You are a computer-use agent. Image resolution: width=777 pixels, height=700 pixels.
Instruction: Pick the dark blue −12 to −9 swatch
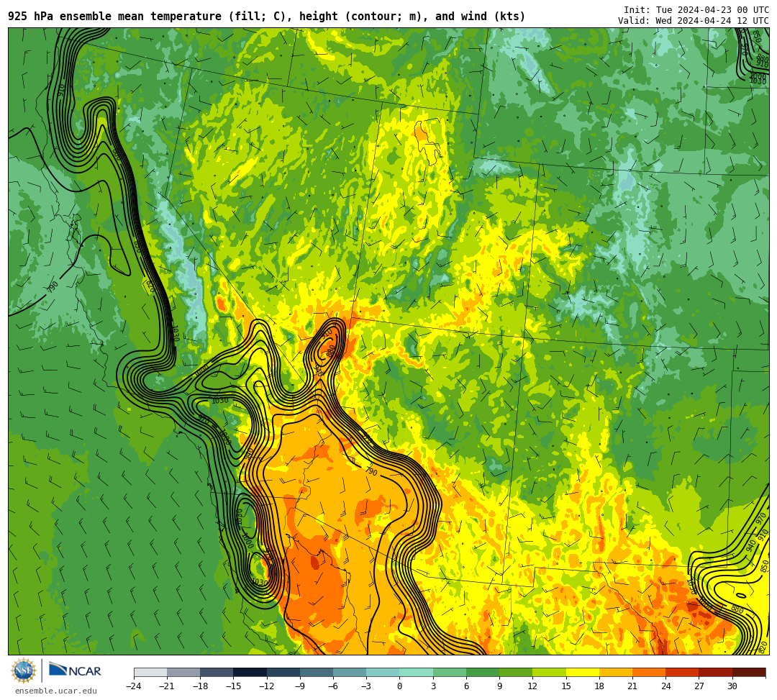pyautogui.click(x=283, y=672)
